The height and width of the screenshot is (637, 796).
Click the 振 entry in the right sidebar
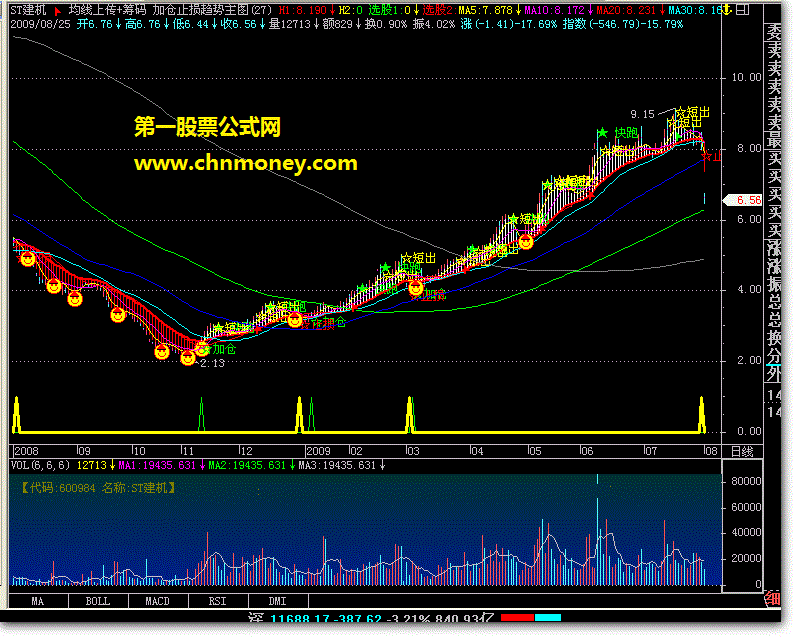(x=774, y=283)
